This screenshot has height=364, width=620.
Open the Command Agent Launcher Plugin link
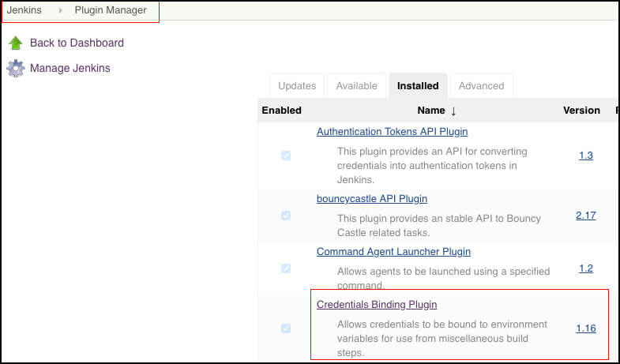point(394,252)
